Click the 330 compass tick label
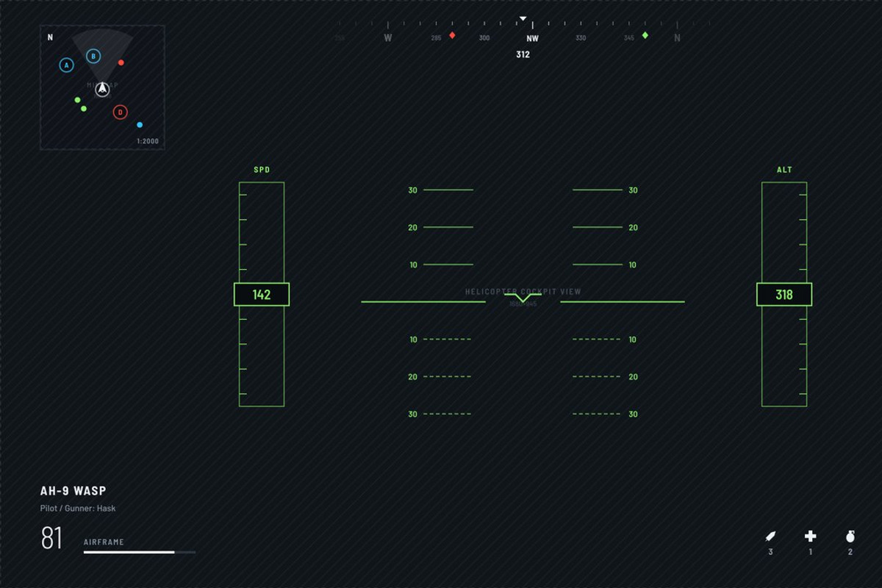 pos(581,38)
